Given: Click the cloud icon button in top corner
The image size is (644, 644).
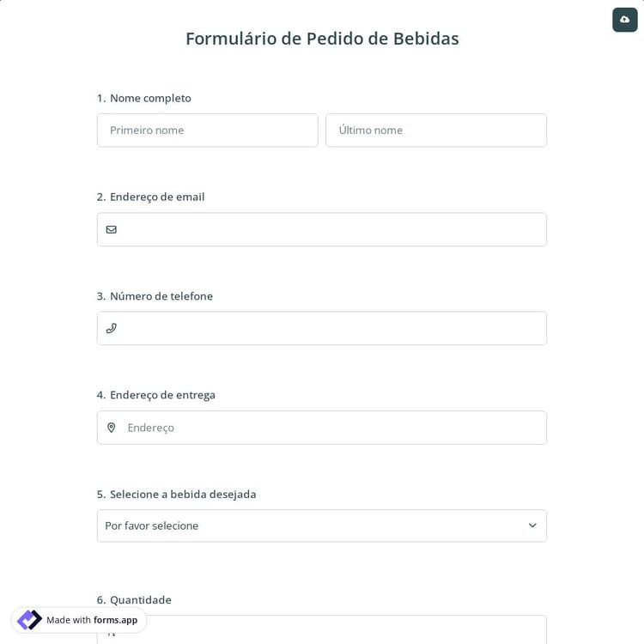Looking at the screenshot, I should pos(624,20).
